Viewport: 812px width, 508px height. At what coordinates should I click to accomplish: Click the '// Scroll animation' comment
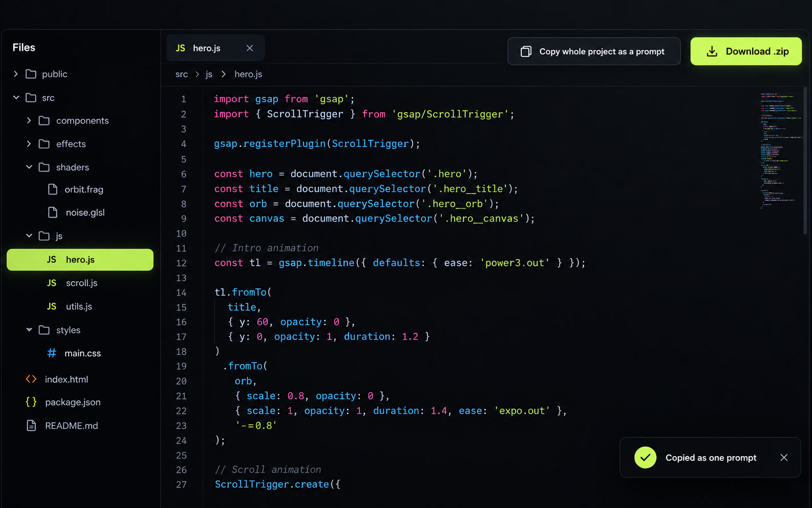(x=268, y=470)
